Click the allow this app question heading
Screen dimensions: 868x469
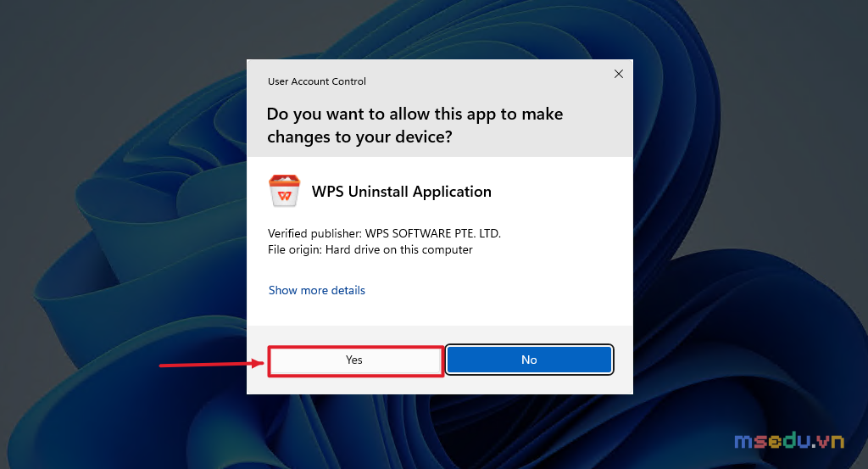415,126
